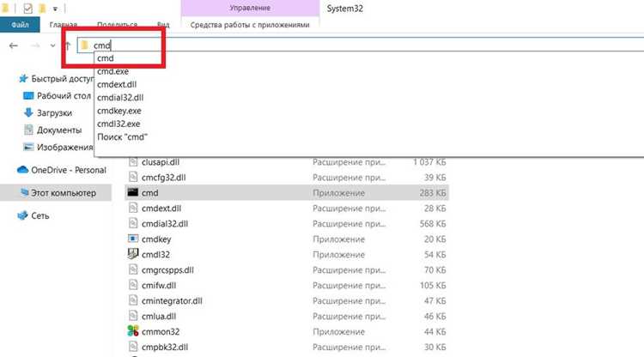Open Быстрый доступ in navigation pane
Image resolution: width=644 pixels, height=357 pixels.
[63, 79]
